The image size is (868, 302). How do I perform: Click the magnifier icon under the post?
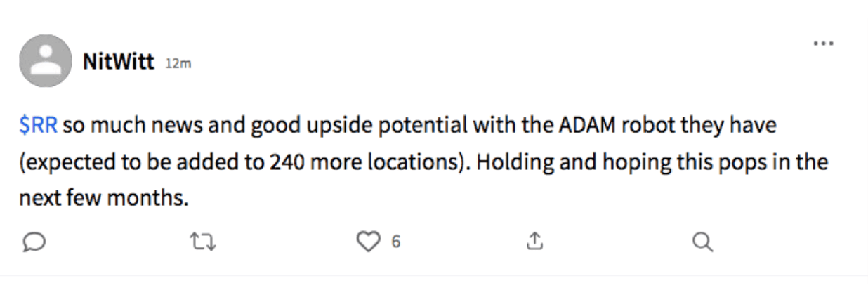pos(702,242)
